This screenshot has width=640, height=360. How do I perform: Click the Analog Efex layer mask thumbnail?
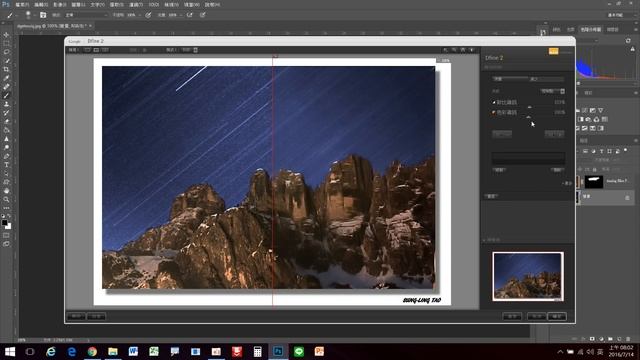point(594,182)
